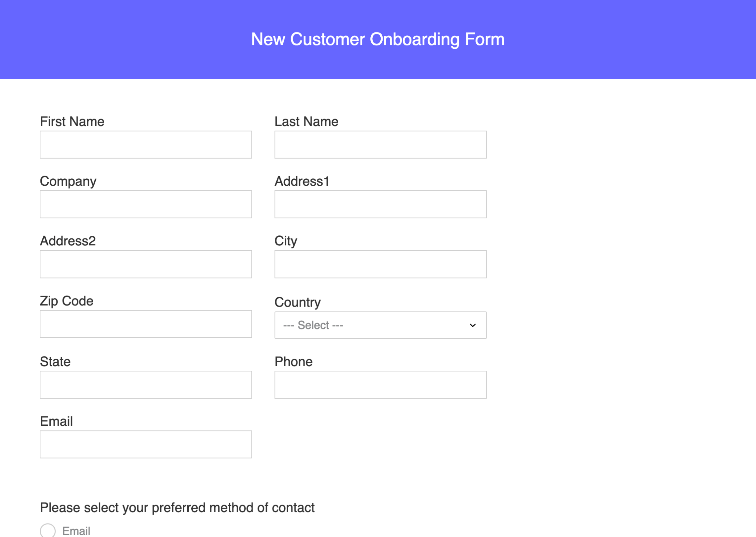
Task: Click the State input field
Action: (146, 384)
